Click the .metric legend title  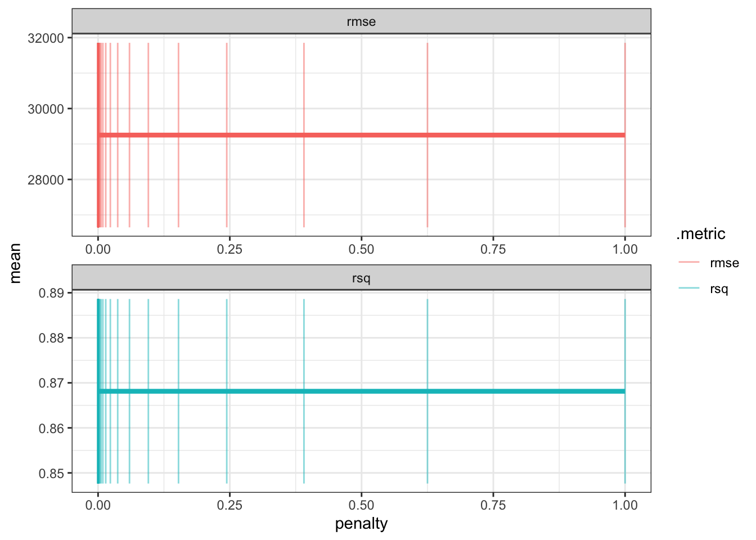point(700,234)
